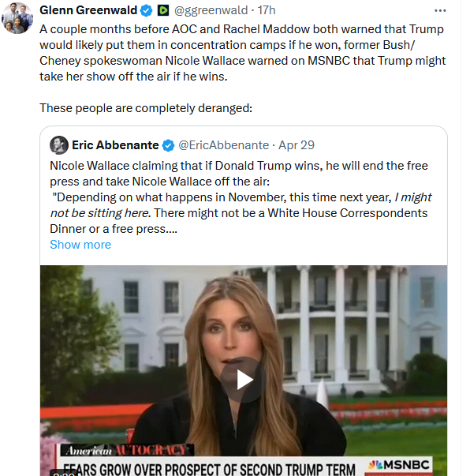Expand quoted tweet with Show more
The image size is (470, 476).
pyautogui.click(x=80, y=245)
